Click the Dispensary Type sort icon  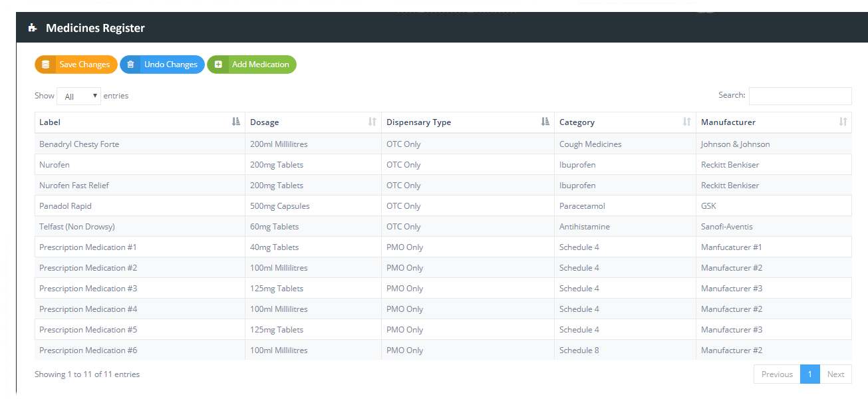tap(545, 122)
